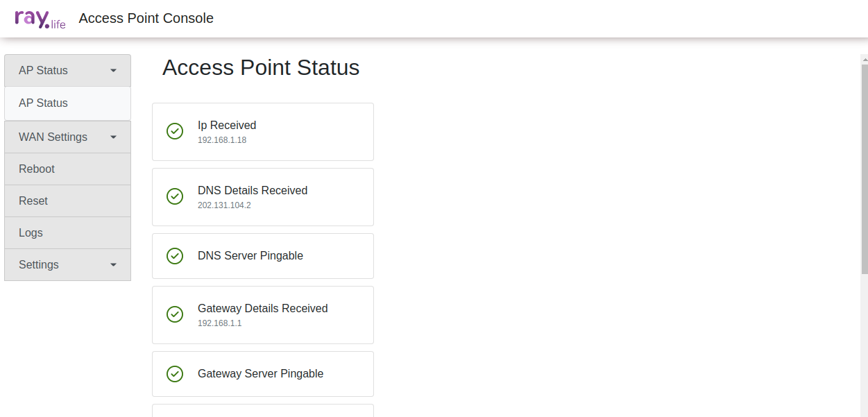Expand the WAN Settings dropdown arrow
The width and height of the screenshot is (868, 417).
point(114,137)
